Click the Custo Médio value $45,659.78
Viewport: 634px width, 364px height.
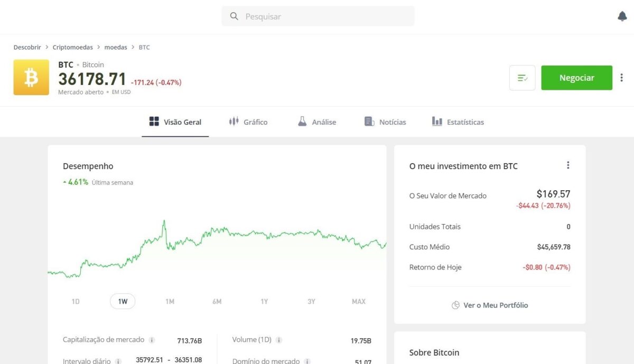(x=554, y=247)
